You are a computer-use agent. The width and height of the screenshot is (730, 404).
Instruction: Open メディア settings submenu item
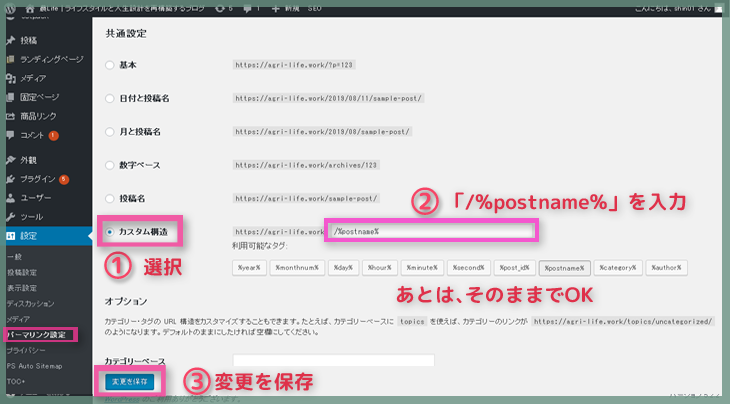(18, 319)
